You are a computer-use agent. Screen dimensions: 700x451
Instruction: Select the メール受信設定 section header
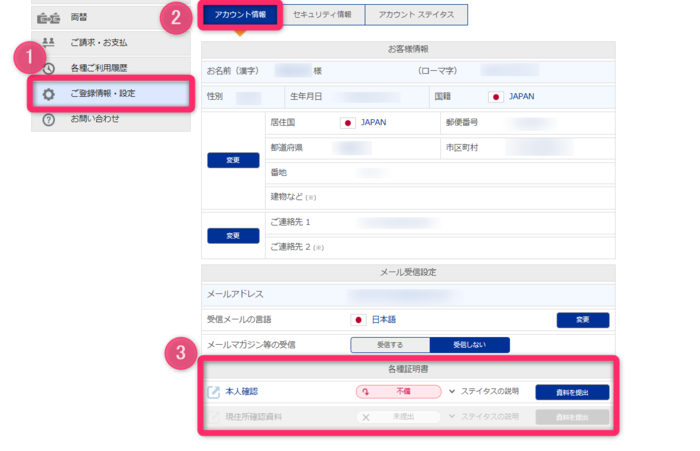[408, 272]
